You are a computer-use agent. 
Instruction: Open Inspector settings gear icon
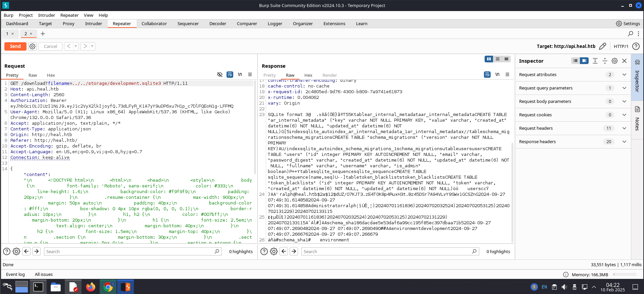pos(614,61)
